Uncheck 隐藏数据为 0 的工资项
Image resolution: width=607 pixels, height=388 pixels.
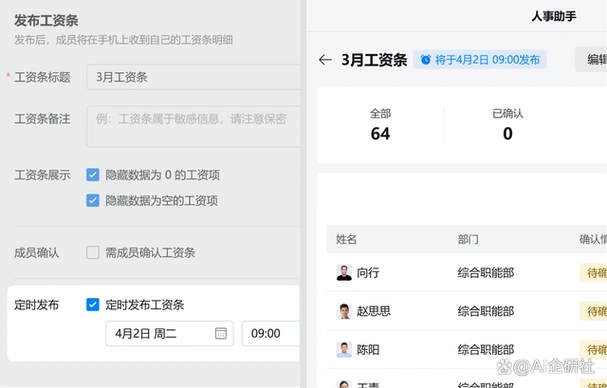click(x=93, y=175)
